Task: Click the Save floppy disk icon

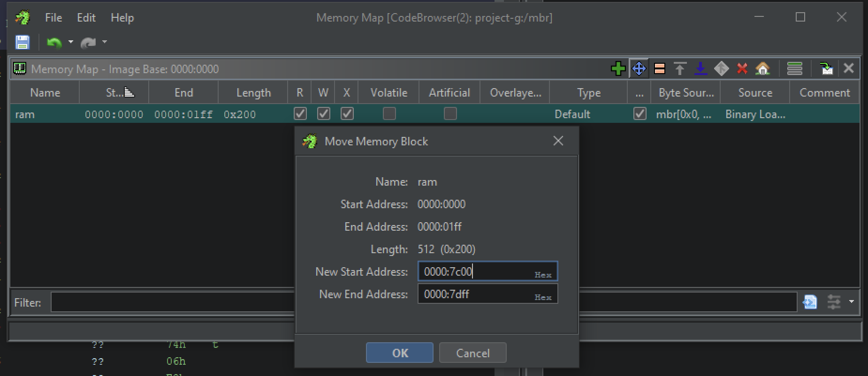Action: coord(22,42)
